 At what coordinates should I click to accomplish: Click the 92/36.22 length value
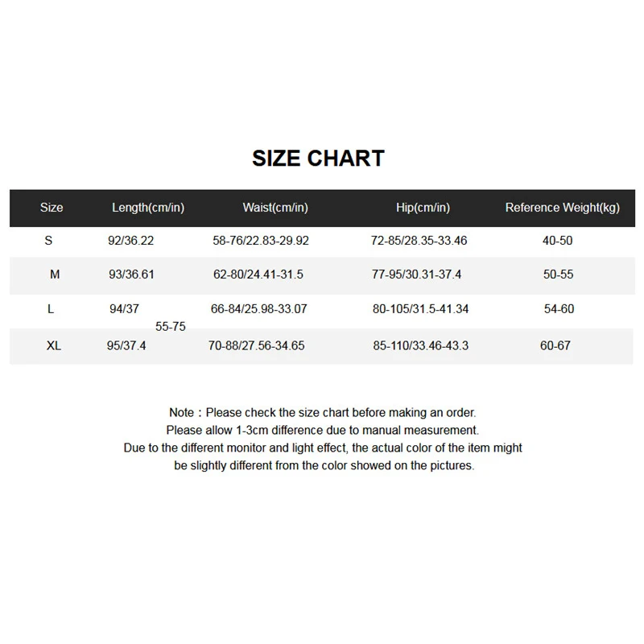(131, 240)
